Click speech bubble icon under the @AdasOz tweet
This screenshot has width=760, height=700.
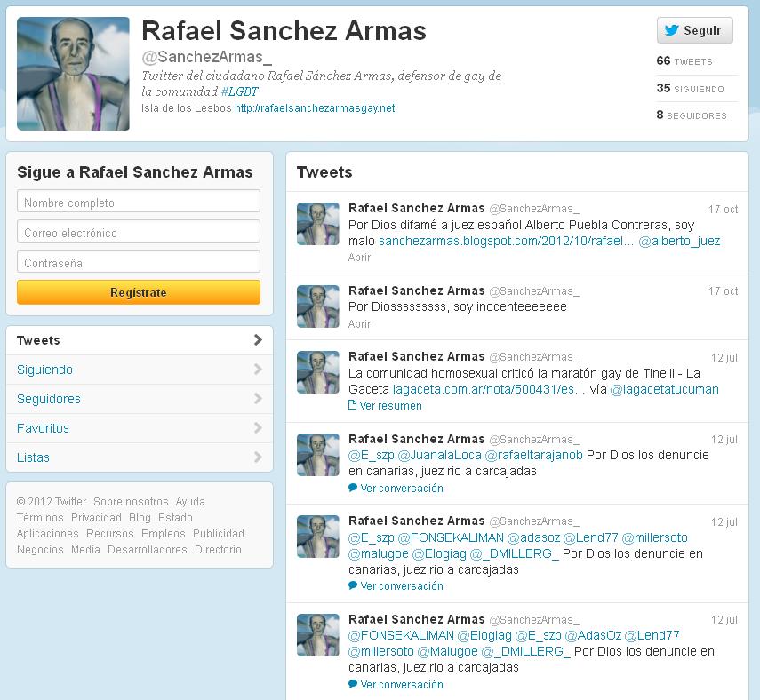pos(353,684)
